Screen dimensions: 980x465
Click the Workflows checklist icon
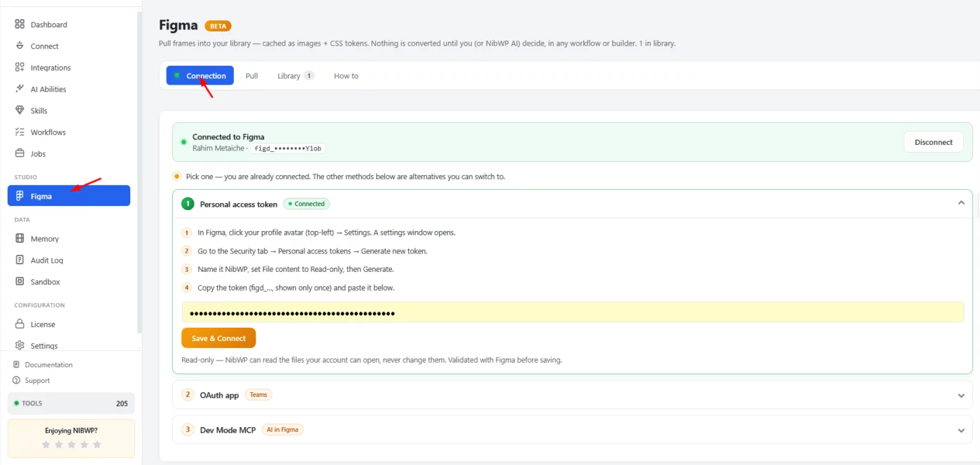[20, 132]
